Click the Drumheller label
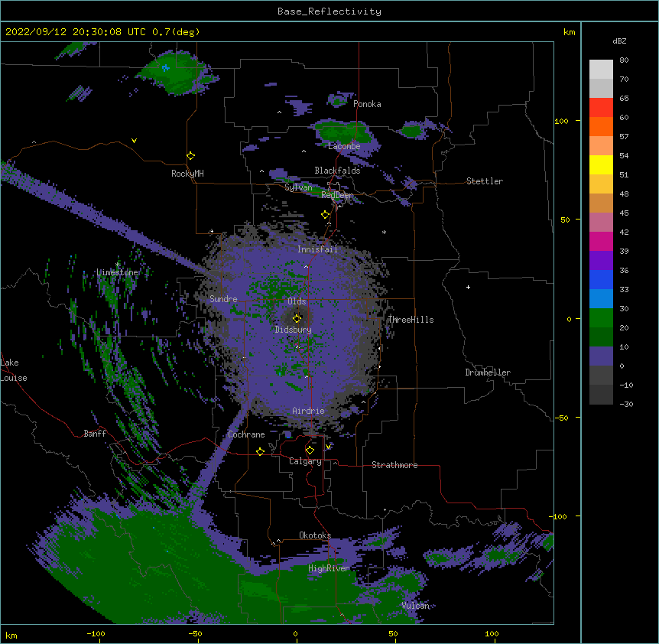The image size is (659, 644). pos(488,372)
